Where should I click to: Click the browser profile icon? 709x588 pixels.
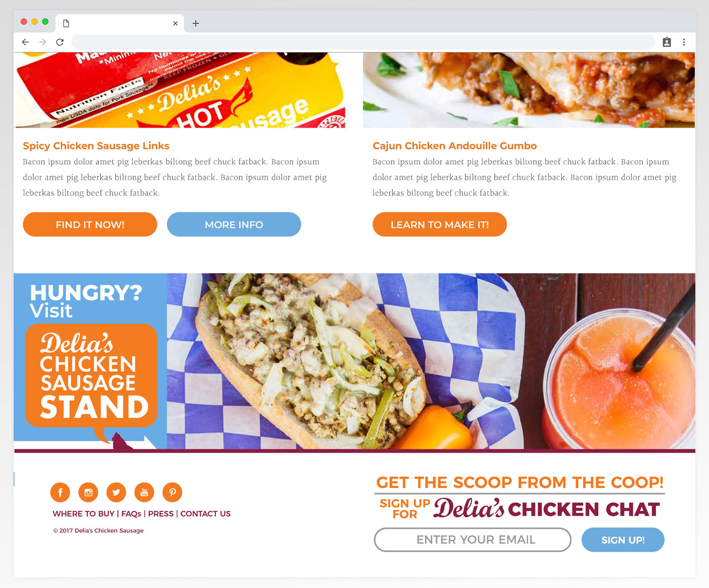pyautogui.click(x=666, y=42)
